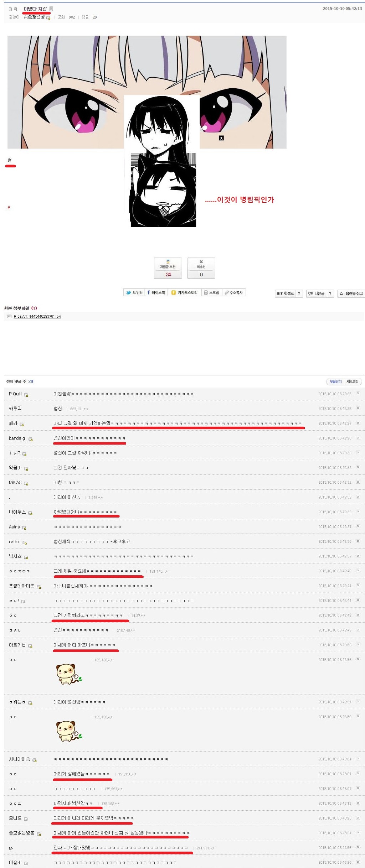Delete 카루긔's comment with its X
This screenshot has height=868, width=365.
point(358,408)
